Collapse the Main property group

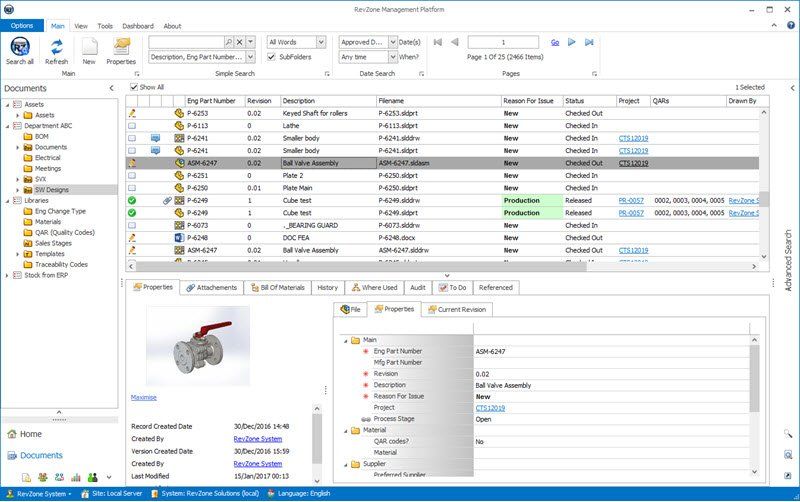pyautogui.click(x=345, y=340)
